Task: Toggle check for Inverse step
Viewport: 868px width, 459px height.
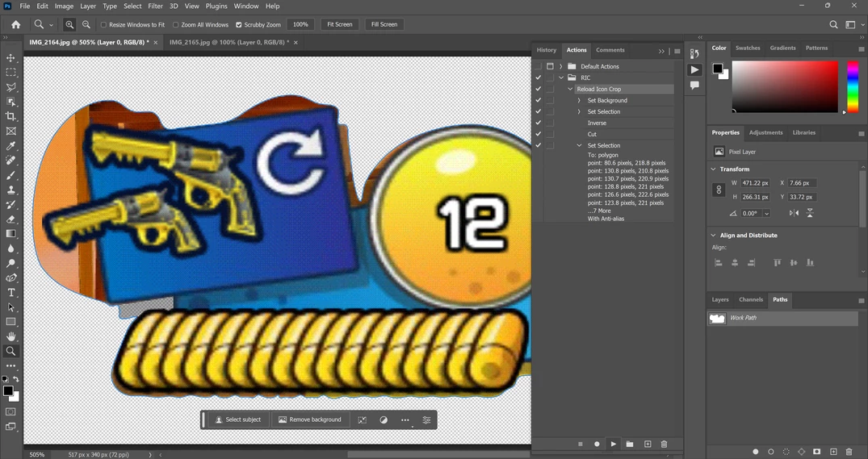Action: 538,123
